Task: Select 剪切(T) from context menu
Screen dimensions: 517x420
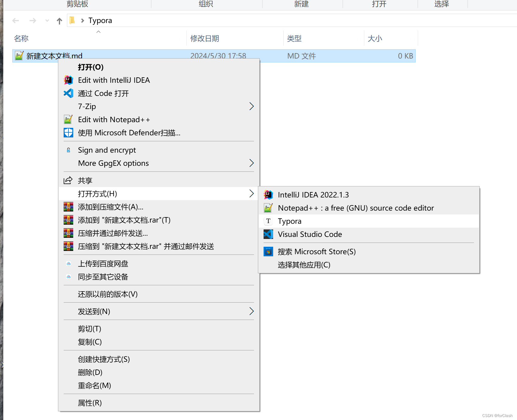Action: tap(159, 329)
